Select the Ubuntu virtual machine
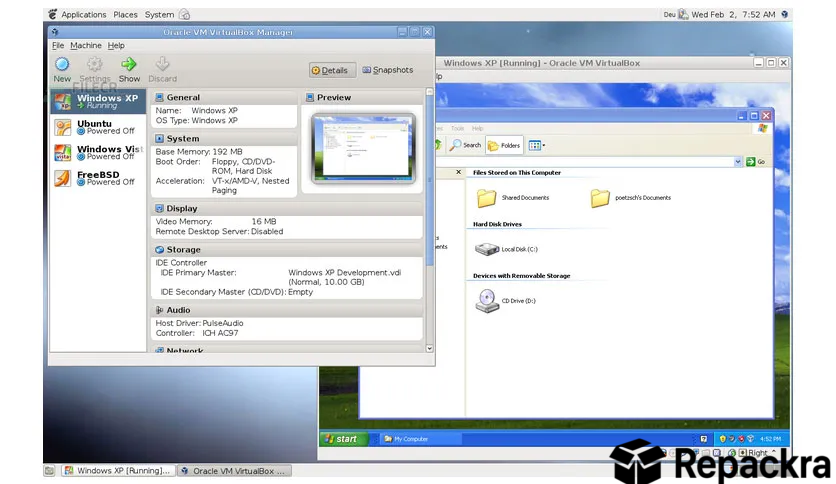 point(98,127)
